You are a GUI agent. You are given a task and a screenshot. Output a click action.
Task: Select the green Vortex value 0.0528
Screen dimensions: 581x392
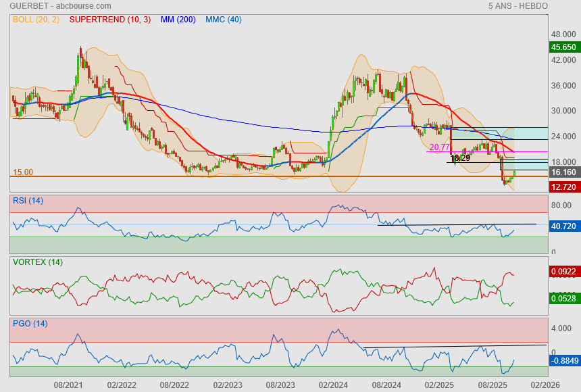pyautogui.click(x=563, y=299)
